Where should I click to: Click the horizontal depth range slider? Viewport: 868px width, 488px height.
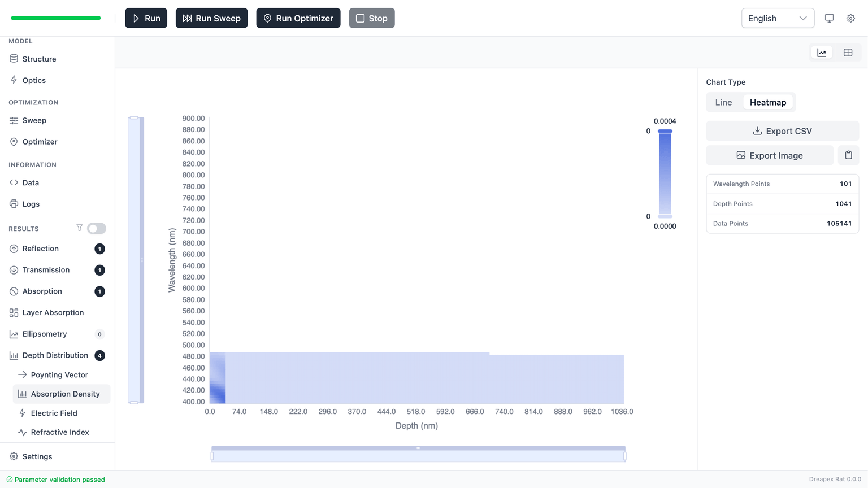(418, 455)
